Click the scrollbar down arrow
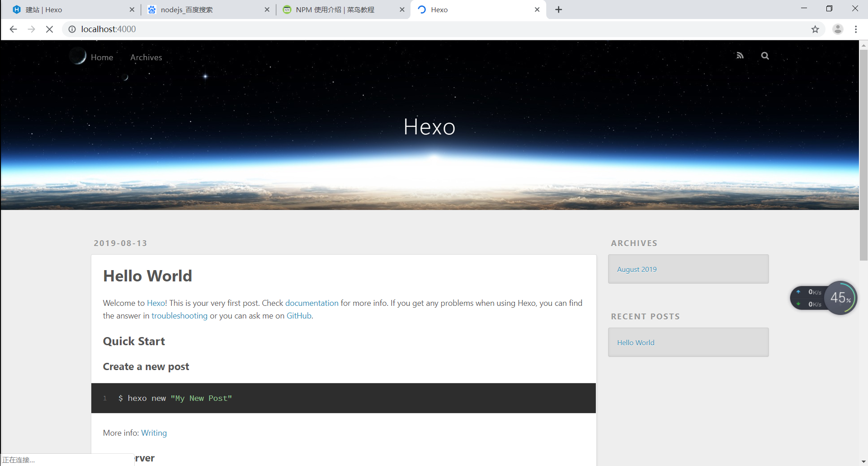This screenshot has width=868, height=466. tap(863, 461)
